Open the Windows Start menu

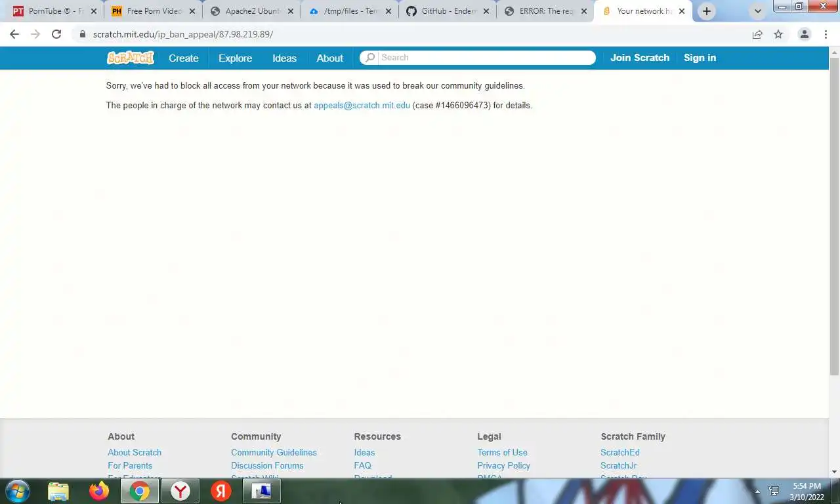pos(18,491)
